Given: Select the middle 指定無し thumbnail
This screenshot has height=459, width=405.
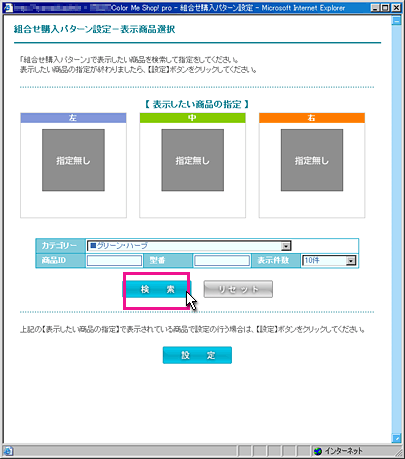Looking at the screenshot, I should 193,160.
